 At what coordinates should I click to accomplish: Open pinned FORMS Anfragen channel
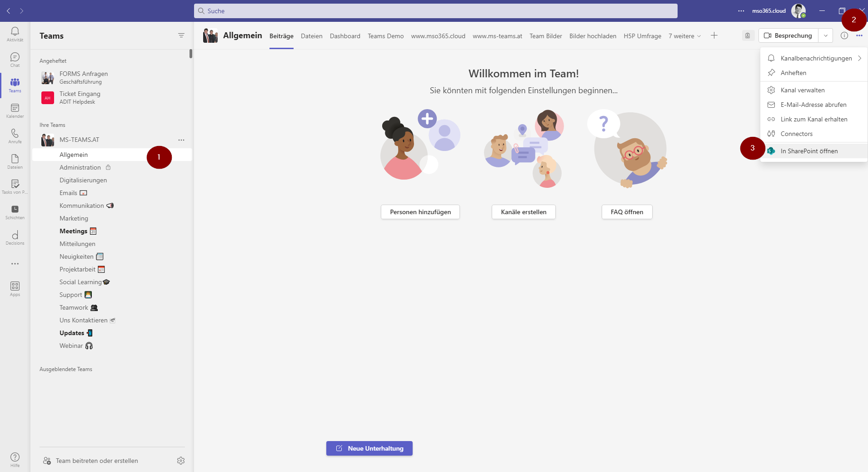click(x=112, y=77)
